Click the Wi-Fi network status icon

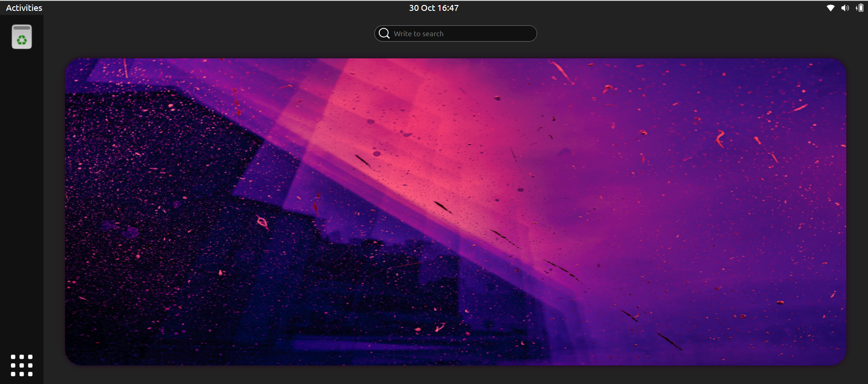(830, 8)
